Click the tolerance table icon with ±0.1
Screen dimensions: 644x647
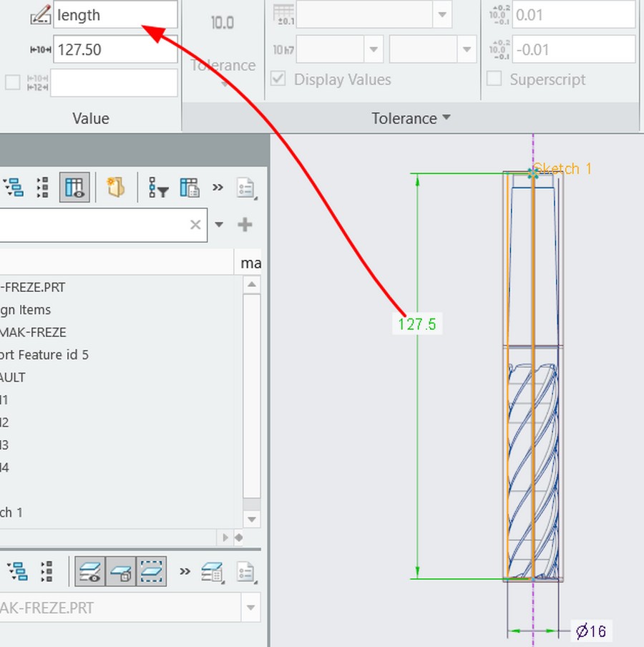point(284,15)
